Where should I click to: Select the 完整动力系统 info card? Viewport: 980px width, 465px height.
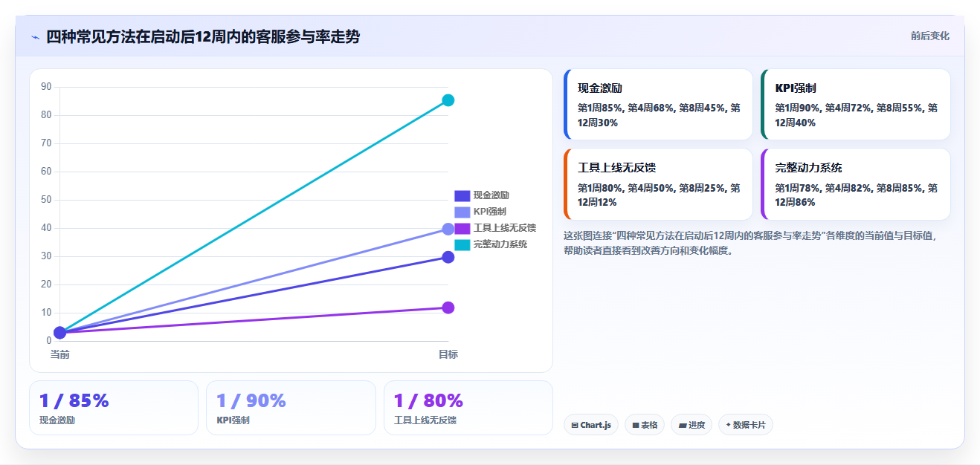[856, 184]
